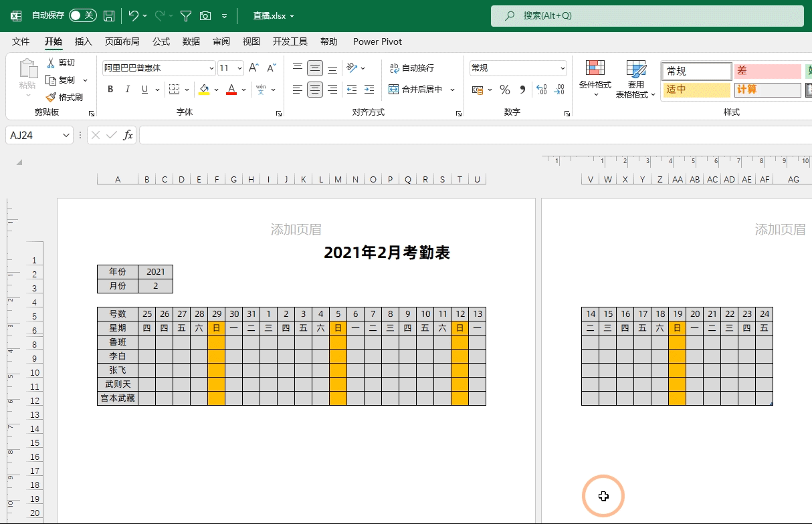812x524 pixels.
Task: Align text to the top
Action: pyautogui.click(x=298, y=68)
